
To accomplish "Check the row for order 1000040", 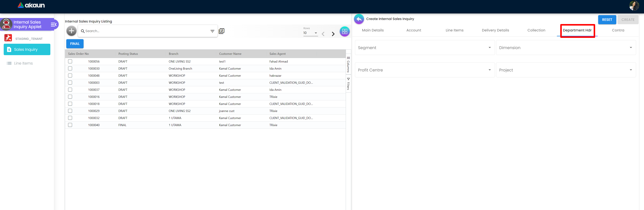I will pos(70,125).
